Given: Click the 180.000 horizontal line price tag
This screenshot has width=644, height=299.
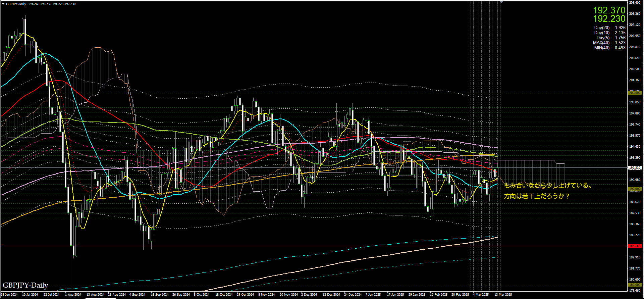Looking at the screenshot, I should tap(635, 285).
